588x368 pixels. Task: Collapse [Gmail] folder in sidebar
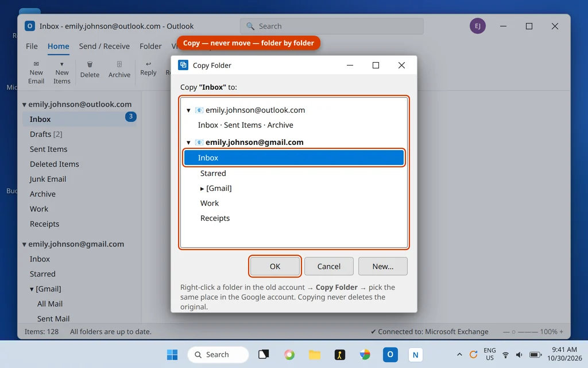click(32, 289)
